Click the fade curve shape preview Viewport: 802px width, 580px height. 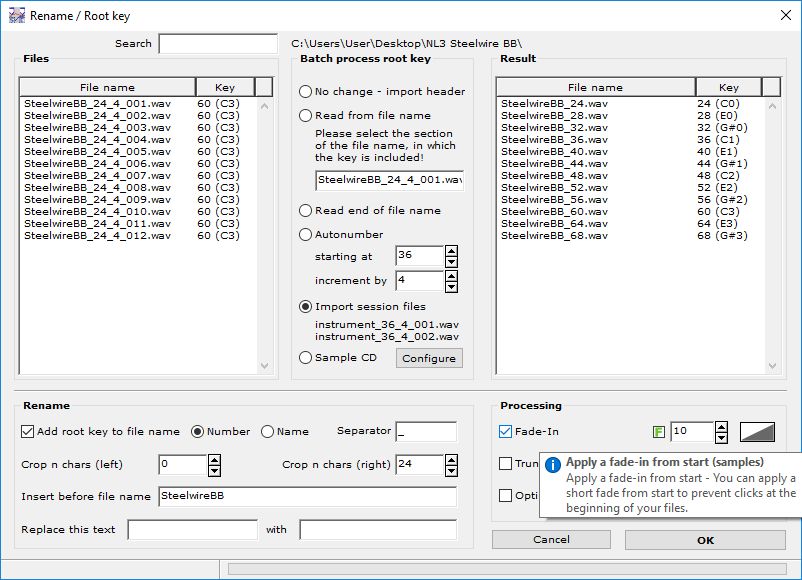pos(757,432)
